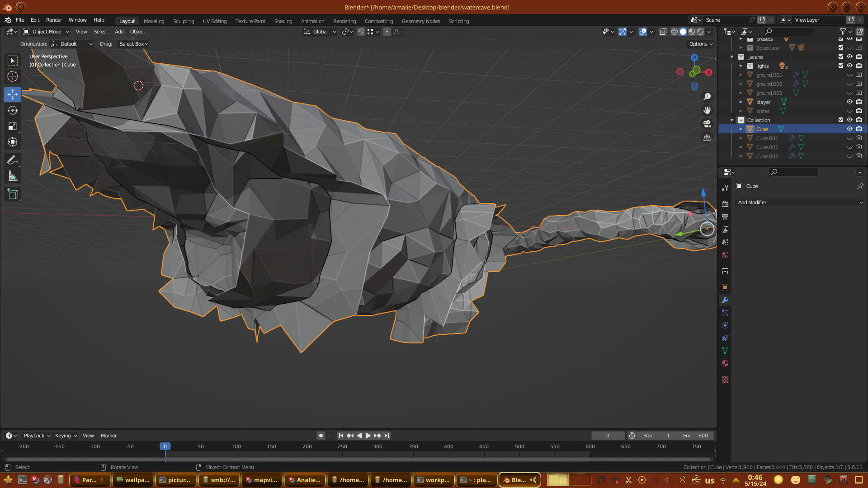Open the Material properties tab
The width and height of the screenshot is (868, 488).
coord(725,364)
